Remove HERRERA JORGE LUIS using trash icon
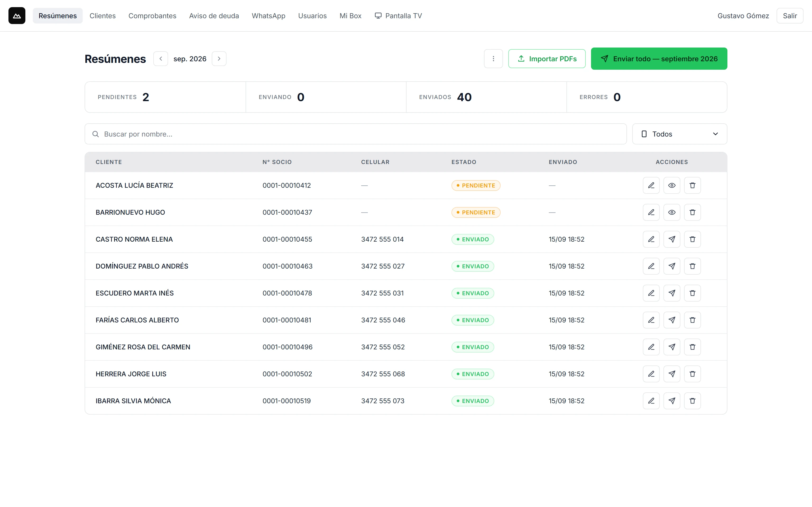 coord(692,374)
